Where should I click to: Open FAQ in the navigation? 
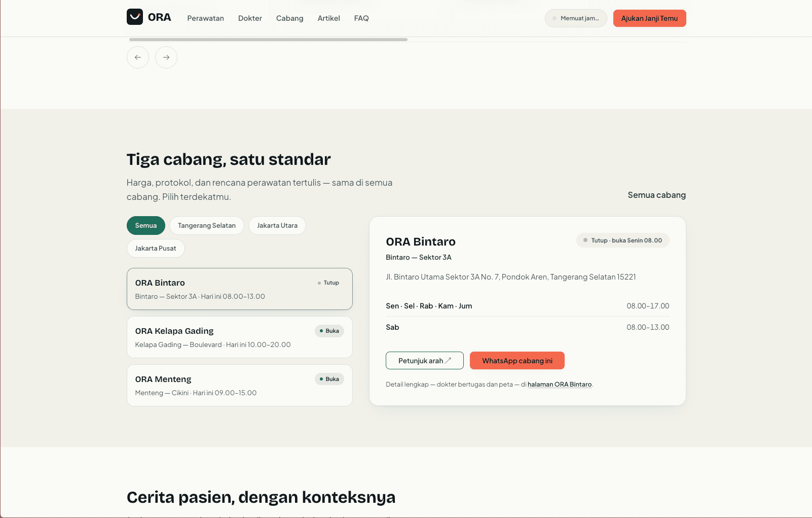361,18
